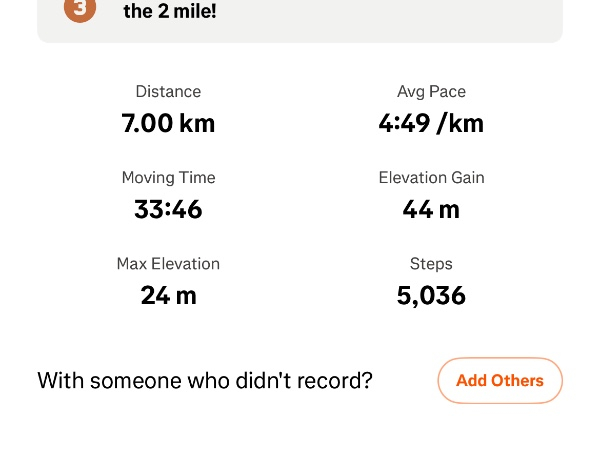Click "With someone who didn't record?" text
600x450 pixels.
[x=205, y=381]
